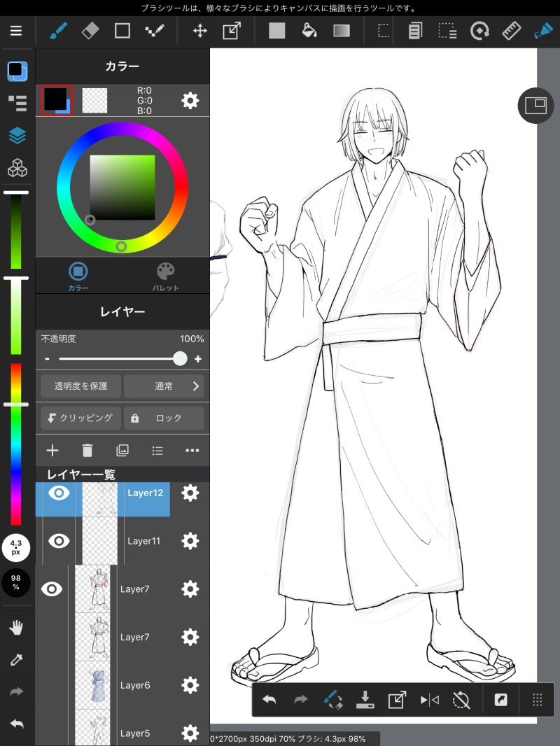
Task: Select the Move tool
Action: coord(199,31)
